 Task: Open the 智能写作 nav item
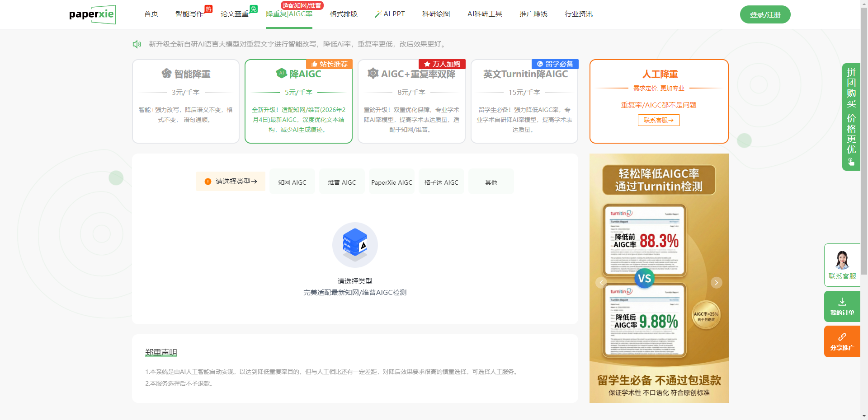pos(189,14)
